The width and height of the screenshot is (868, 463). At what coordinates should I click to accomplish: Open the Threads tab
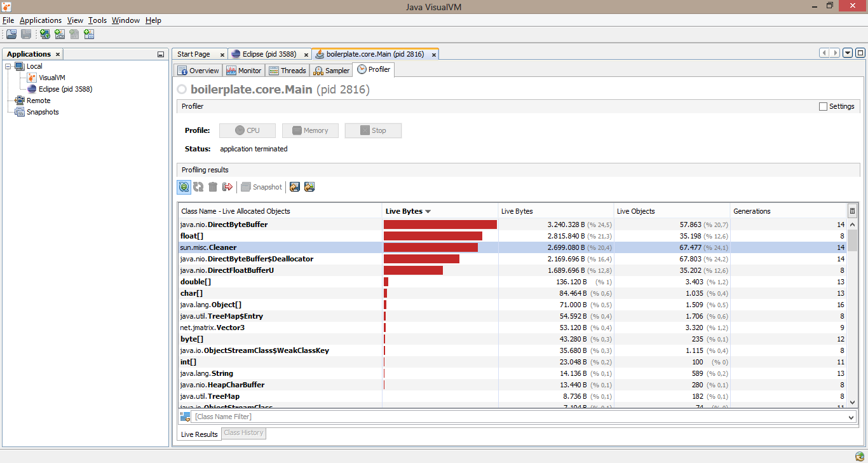coord(287,71)
